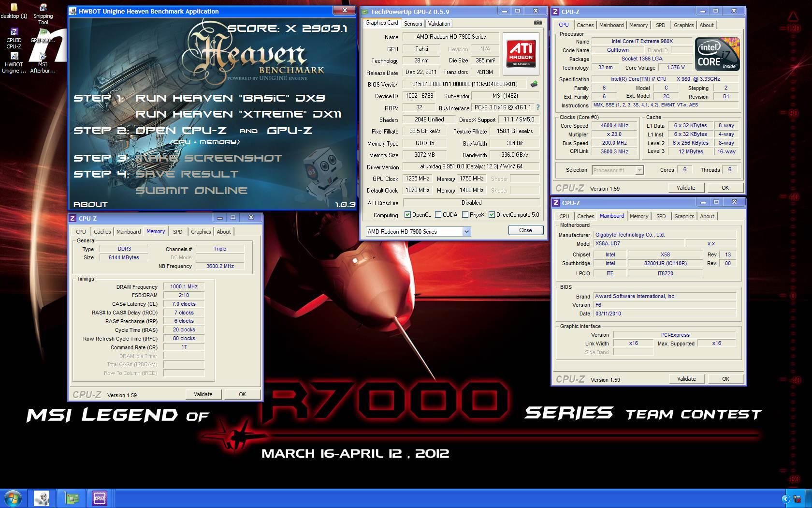Select the Graphics Card tab in GPU-Z

[382, 23]
